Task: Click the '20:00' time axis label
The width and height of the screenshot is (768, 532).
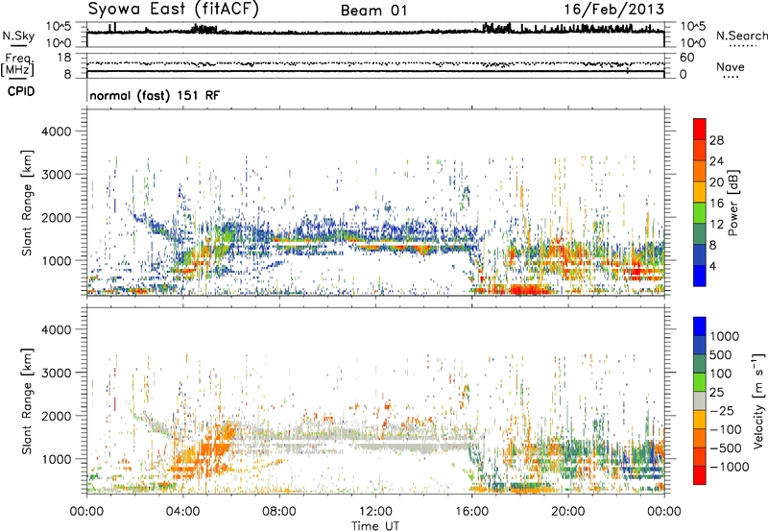Action: tap(568, 512)
